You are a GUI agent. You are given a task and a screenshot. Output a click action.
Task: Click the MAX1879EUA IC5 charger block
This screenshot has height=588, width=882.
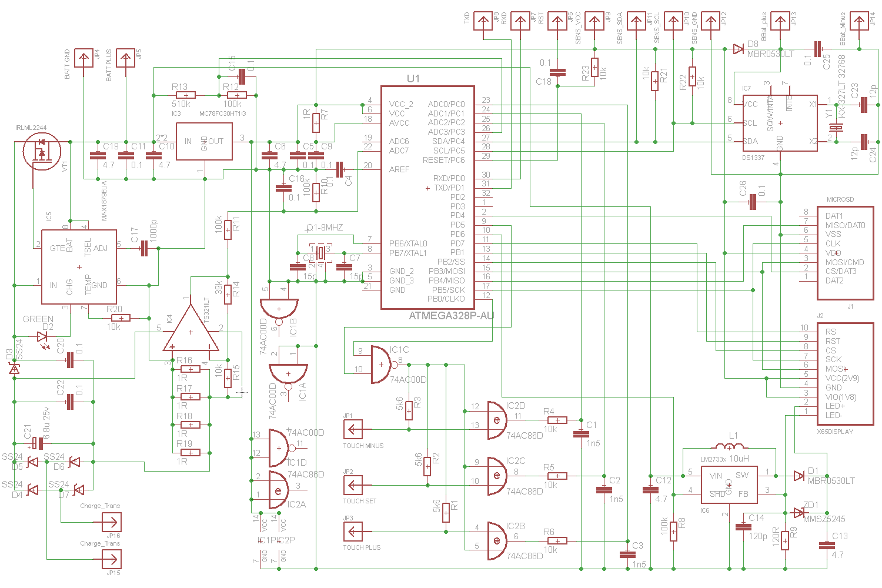79,267
